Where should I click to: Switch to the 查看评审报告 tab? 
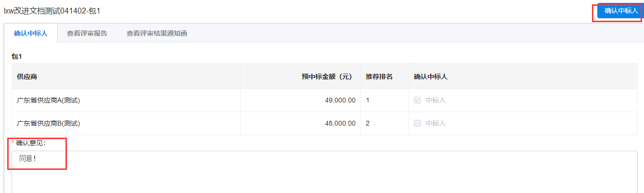click(x=87, y=33)
